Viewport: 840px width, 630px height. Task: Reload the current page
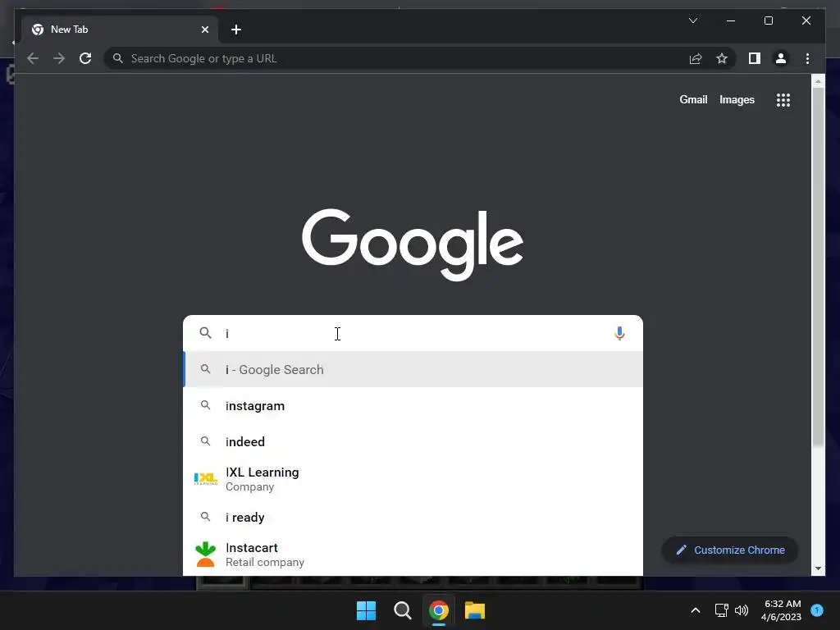(85, 58)
